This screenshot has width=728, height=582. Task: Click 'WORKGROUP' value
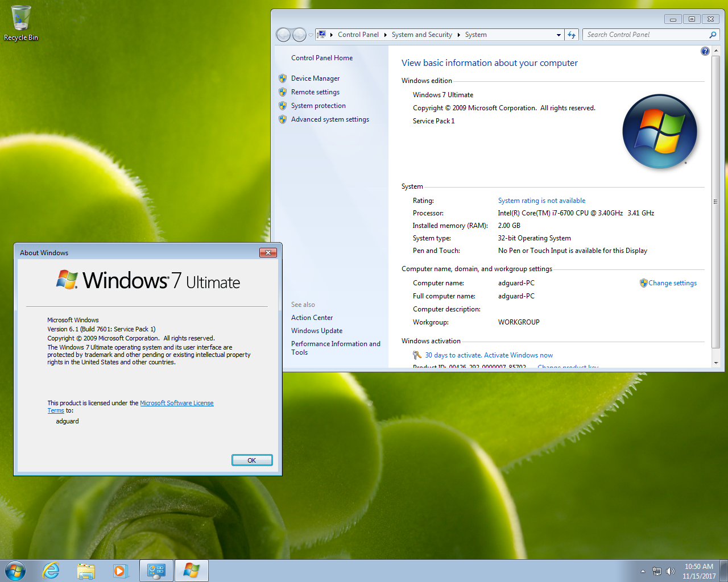519,322
